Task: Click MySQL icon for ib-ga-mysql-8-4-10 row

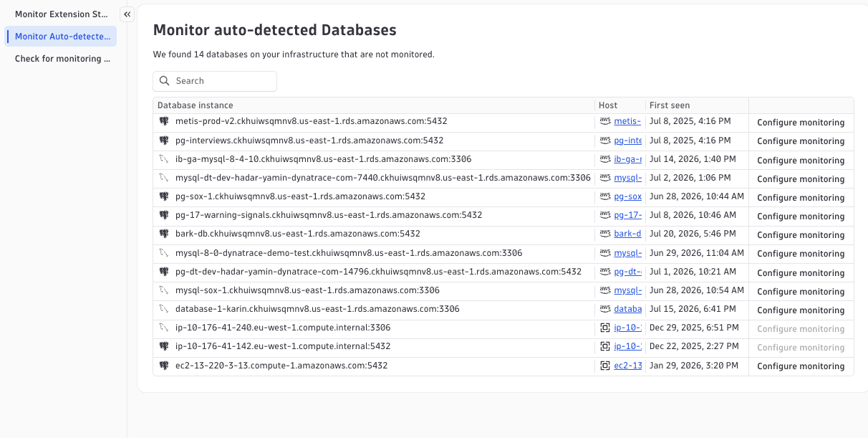Action: [164, 159]
